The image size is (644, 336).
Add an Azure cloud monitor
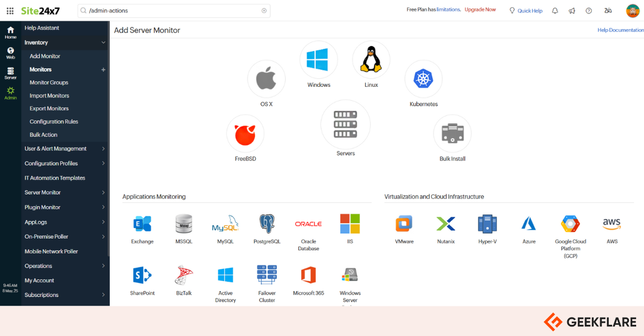[529, 224]
